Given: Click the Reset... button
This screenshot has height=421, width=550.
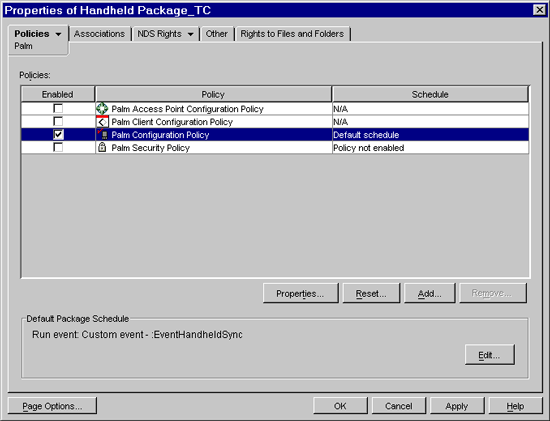Looking at the screenshot, I should (x=371, y=293).
